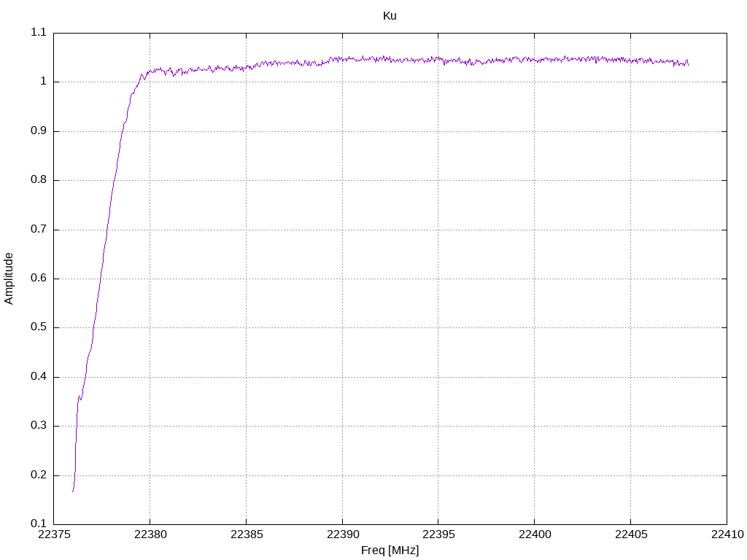Click y-axis tick label 0.3
Screen dimensions: 747x560
pos(39,426)
